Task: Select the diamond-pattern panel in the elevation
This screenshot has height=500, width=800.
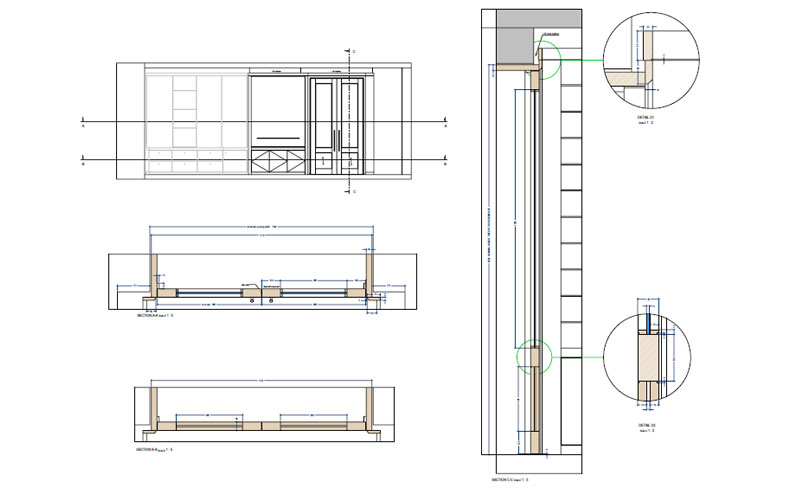Action: [277, 160]
